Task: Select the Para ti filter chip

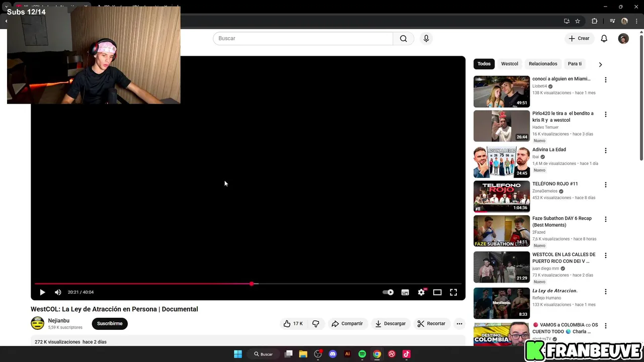Action: tap(575, 64)
